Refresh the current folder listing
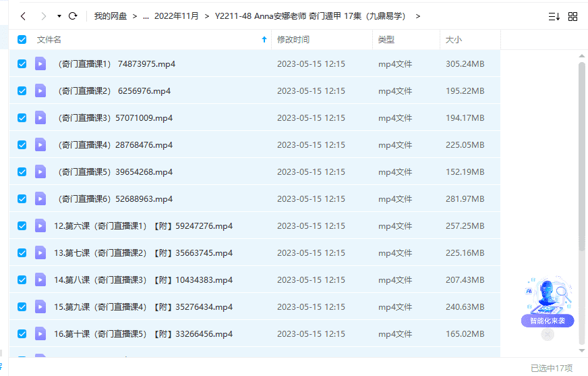 coord(73,16)
